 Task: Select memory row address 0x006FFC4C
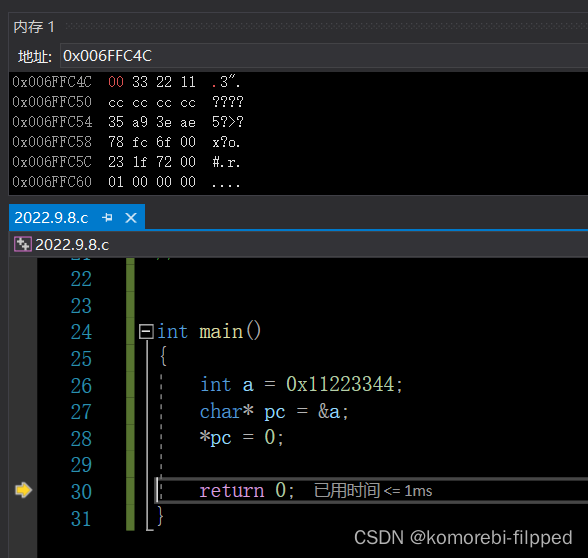52,82
